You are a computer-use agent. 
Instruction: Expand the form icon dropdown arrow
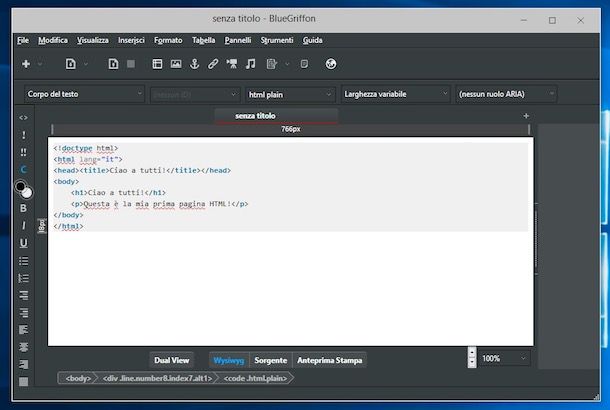287,64
